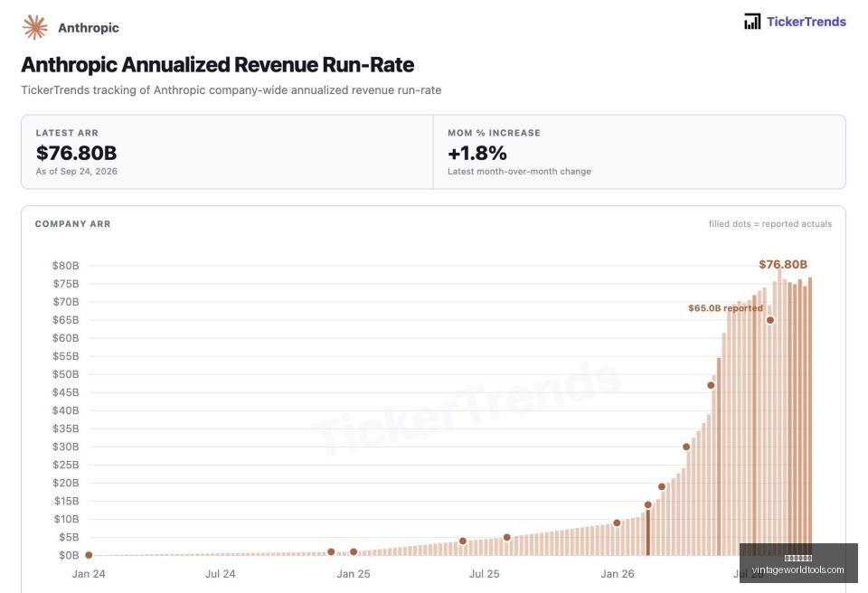Select the reported dot at Jan 26

pyautogui.click(x=617, y=522)
